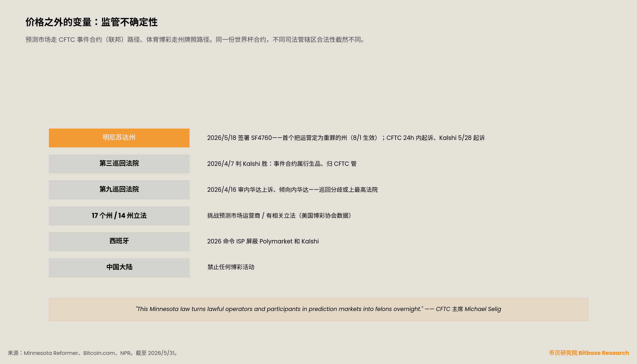Select the 禁止任何博彩活动 description text
637x364 pixels.
(x=231, y=267)
